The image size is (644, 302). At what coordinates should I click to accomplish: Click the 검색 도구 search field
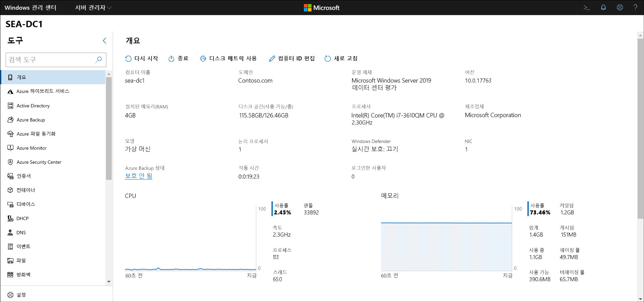coord(56,60)
